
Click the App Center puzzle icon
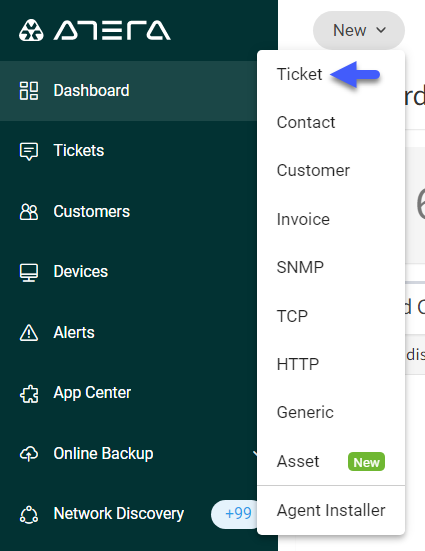pos(29,394)
